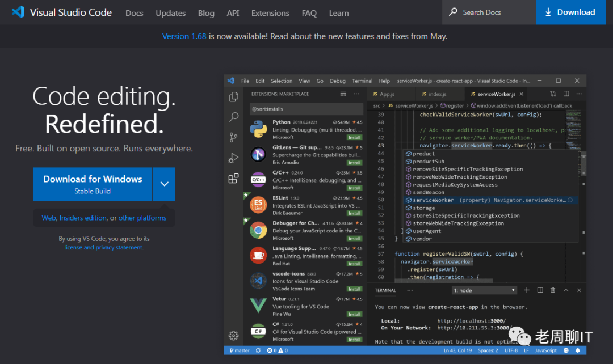Click the Python extension logo
The image size is (613, 364).
click(258, 129)
